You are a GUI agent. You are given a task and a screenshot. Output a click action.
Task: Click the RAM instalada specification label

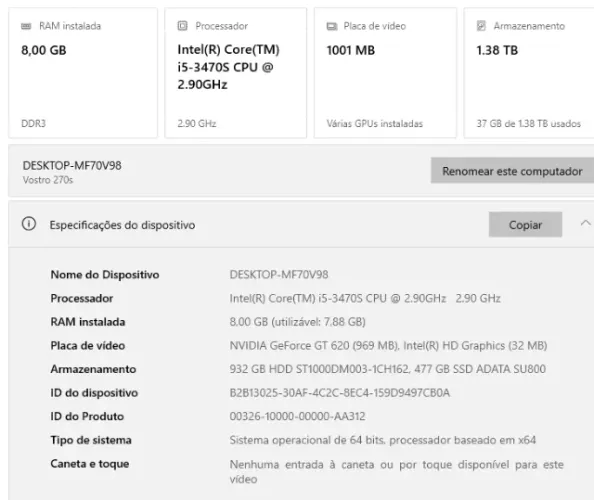(x=88, y=322)
